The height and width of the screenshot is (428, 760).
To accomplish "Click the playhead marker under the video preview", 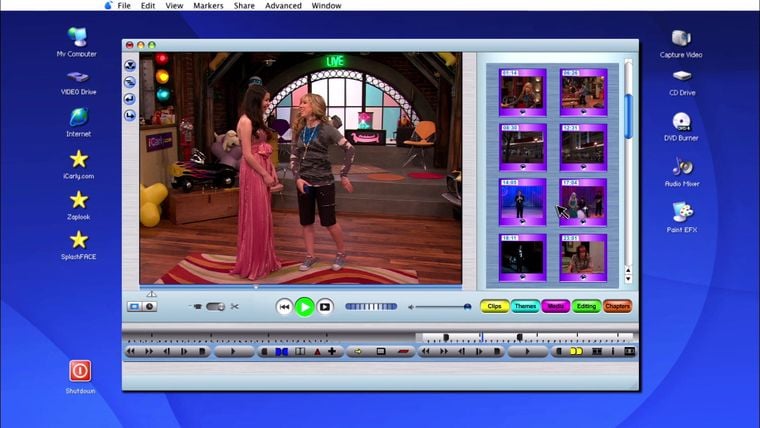I will [256, 287].
